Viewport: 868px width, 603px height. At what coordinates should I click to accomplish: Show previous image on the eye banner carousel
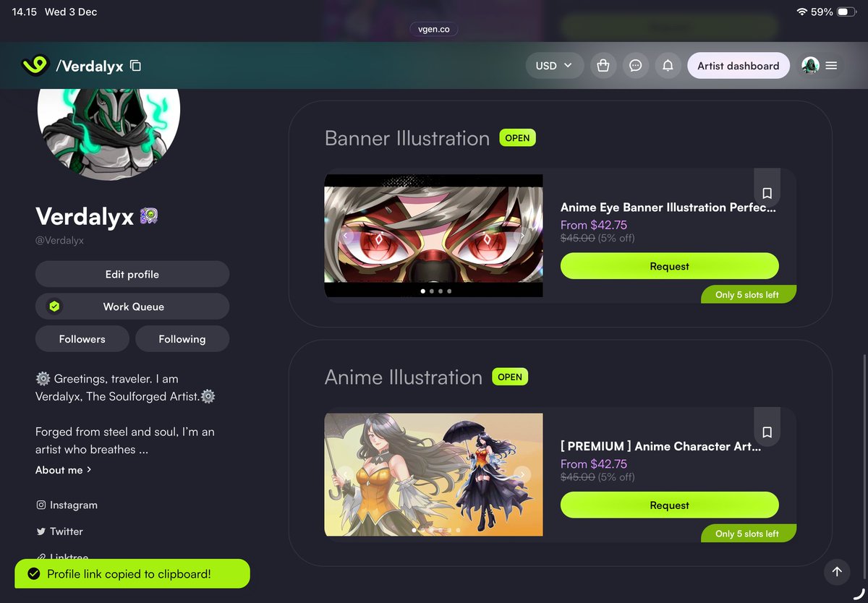[x=345, y=236]
